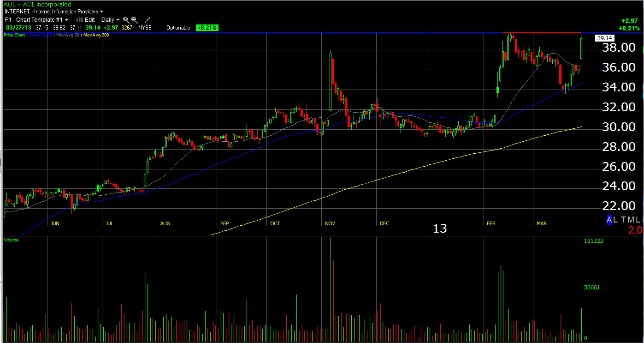
Task: Select the T scaling letter
Action: click(x=624, y=220)
